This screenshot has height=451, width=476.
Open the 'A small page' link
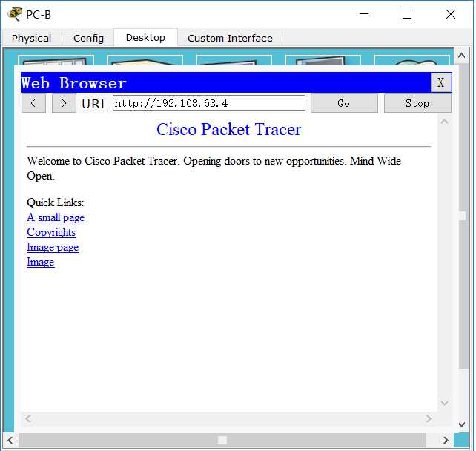(56, 217)
